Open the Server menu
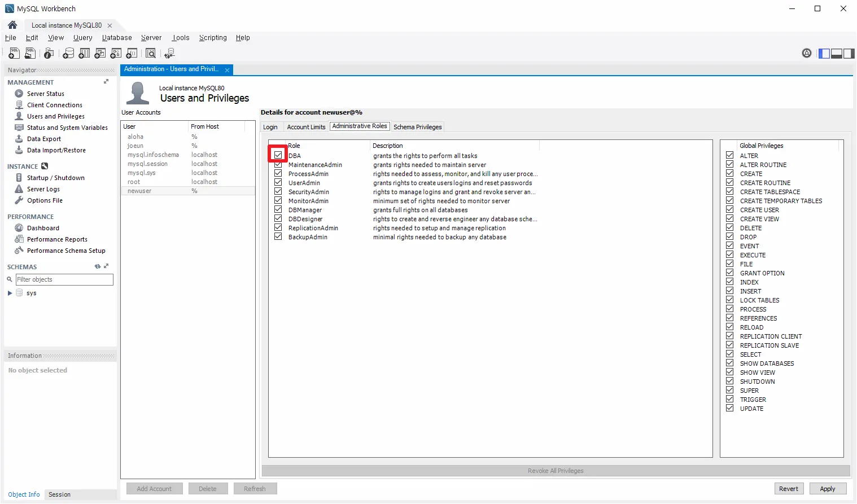The image size is (857, 504). click(x=151, y=38)
